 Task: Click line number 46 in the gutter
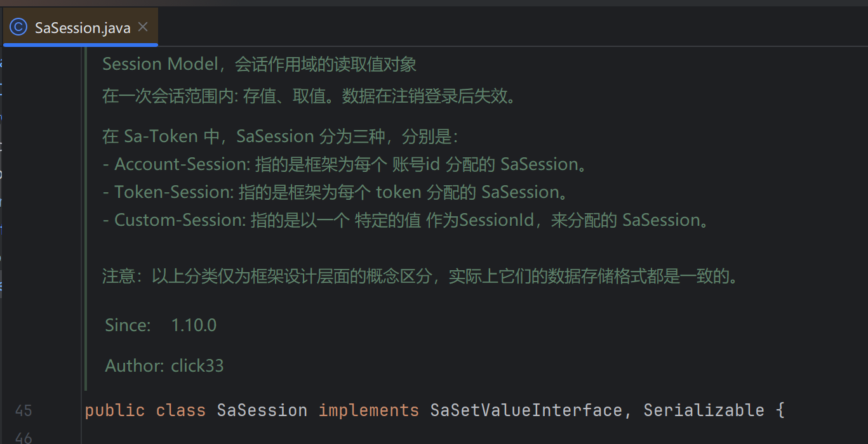(x=23, y=437)
